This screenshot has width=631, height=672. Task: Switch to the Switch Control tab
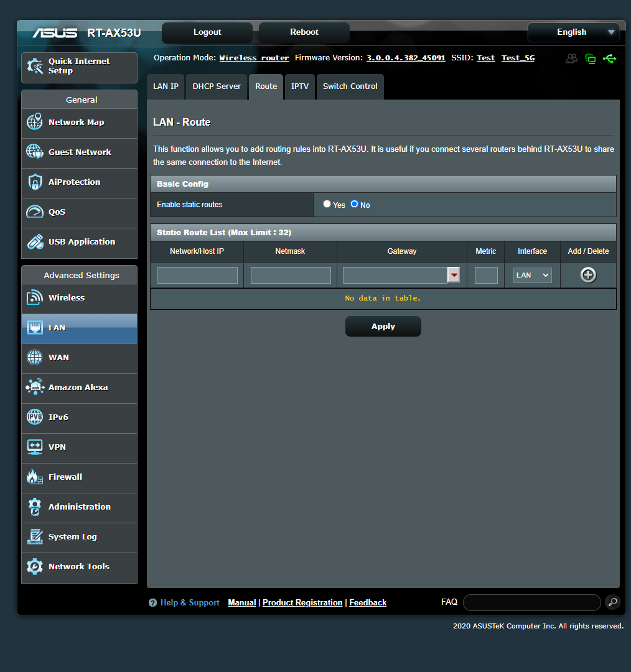coord(350,86)
